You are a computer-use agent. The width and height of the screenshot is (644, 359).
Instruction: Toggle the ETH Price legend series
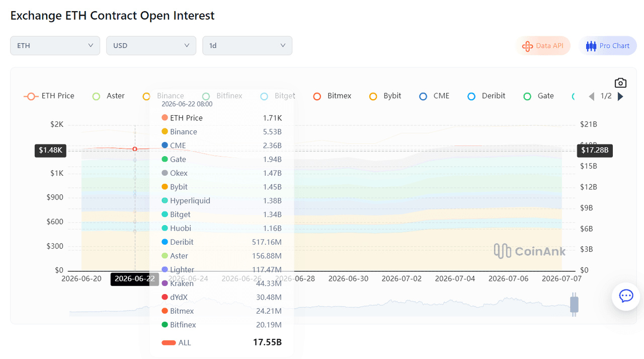(x=49, y=96)
